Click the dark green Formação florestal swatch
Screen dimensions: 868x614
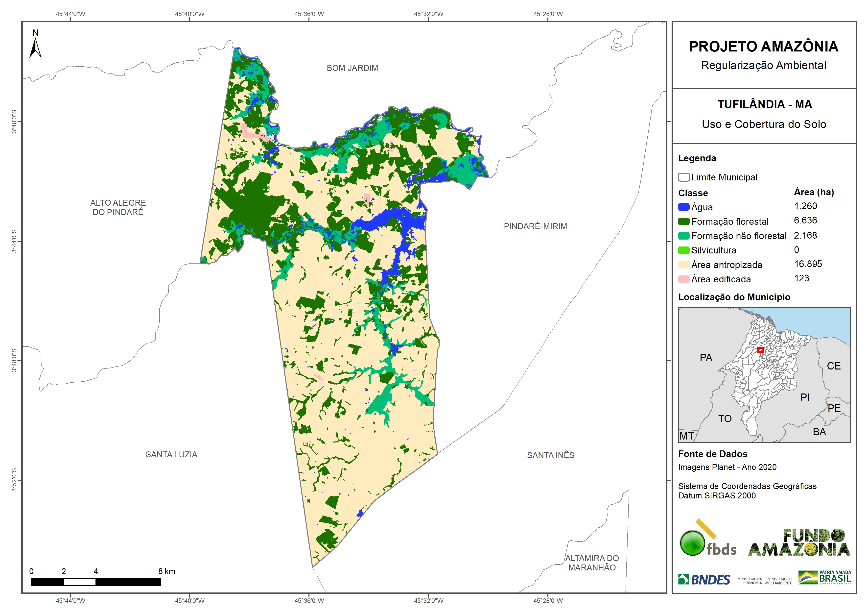pyautogui.click(x=683, y=221)
